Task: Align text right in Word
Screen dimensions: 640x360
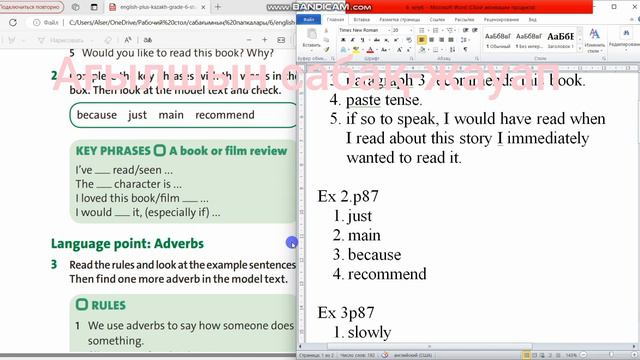Action: (x=441, y=40)
